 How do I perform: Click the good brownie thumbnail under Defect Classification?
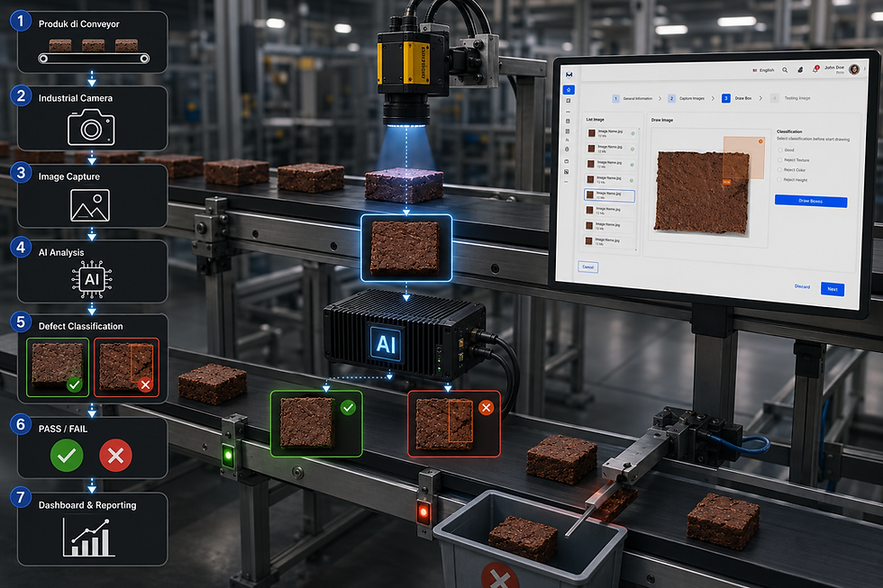point(58,366)
